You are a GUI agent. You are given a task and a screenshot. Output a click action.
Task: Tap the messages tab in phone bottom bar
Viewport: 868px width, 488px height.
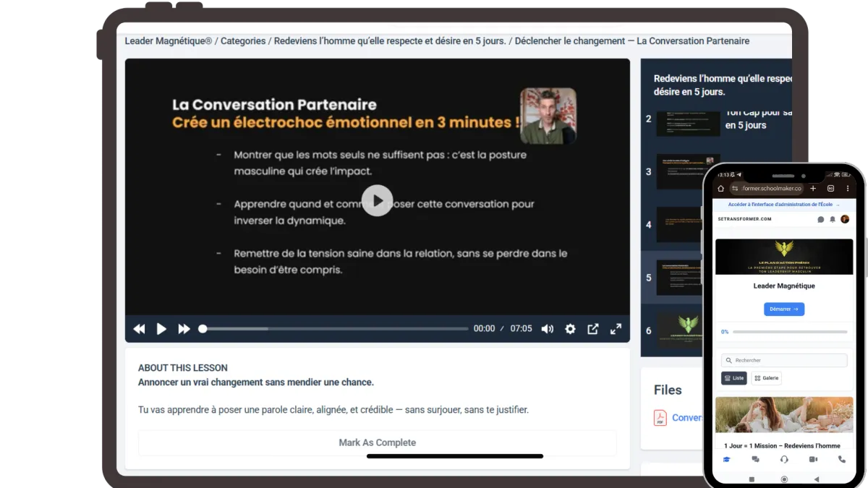tap(755, 459)
